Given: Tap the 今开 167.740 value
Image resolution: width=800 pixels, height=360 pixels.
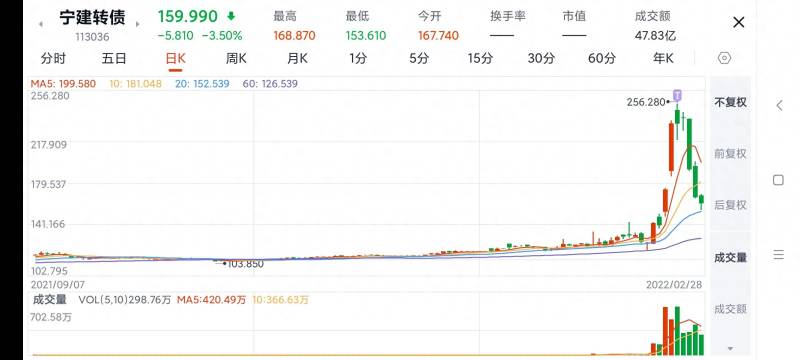Looking at the screenshot, I should click(x=438, y=36).
